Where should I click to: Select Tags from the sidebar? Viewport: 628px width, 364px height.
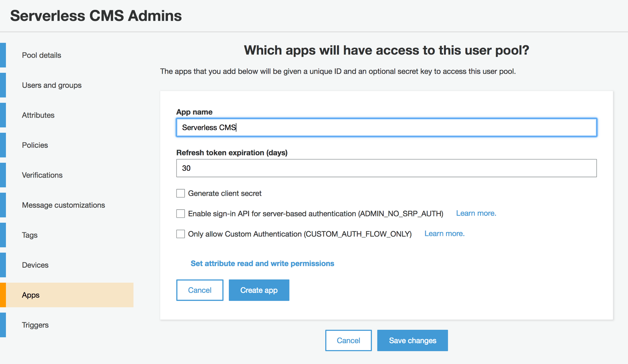pyautogui.click(x=30, y=235)
